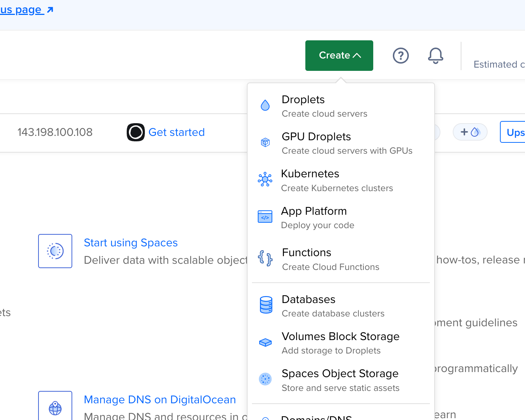
Task: Click the Droplets water drop icon
Action: coord(265,105)
